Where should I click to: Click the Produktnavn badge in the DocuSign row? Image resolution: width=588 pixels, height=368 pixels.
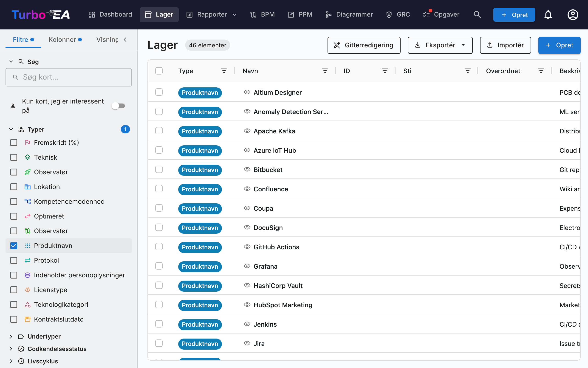coord(200,228)
